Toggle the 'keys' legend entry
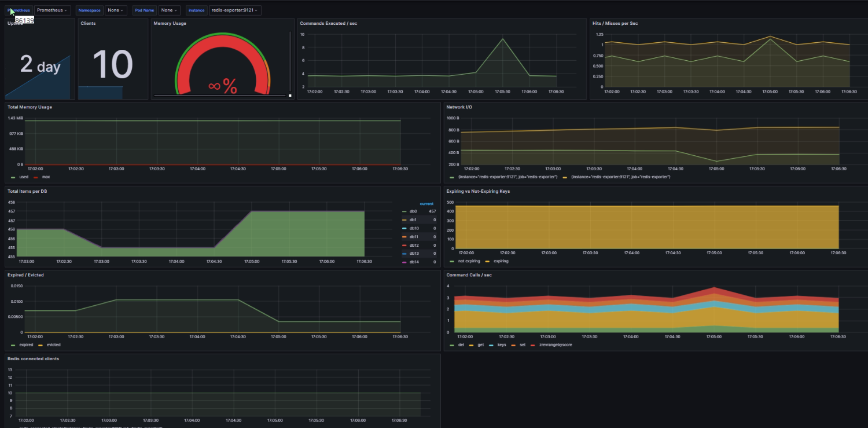Image resolution: width=868 pixels, height=428 pixels. [501, 345]
